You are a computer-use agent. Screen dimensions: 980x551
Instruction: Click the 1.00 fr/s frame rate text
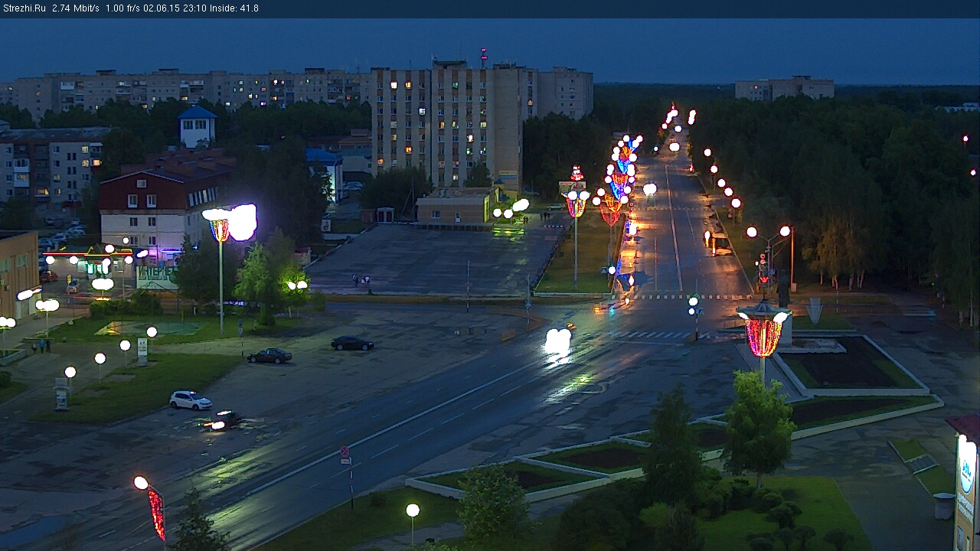coord(123,8)
